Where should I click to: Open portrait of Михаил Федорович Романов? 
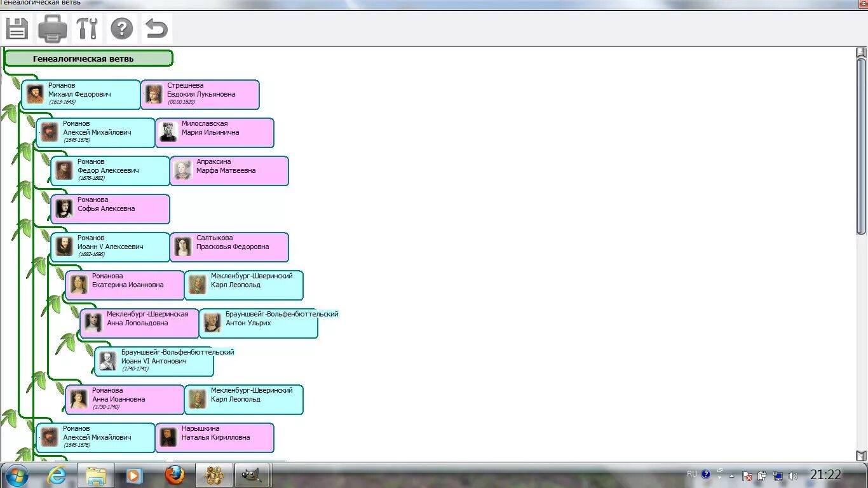point(35,94)
